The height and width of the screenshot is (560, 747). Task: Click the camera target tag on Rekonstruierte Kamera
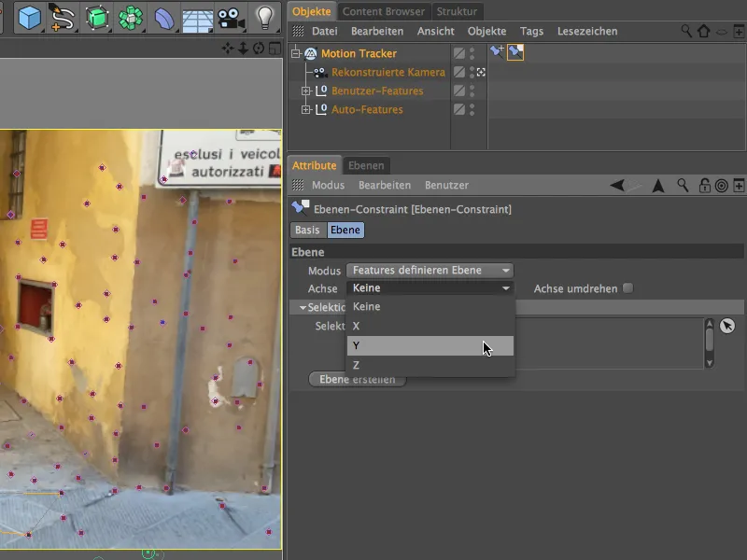(x=481, y=73)
